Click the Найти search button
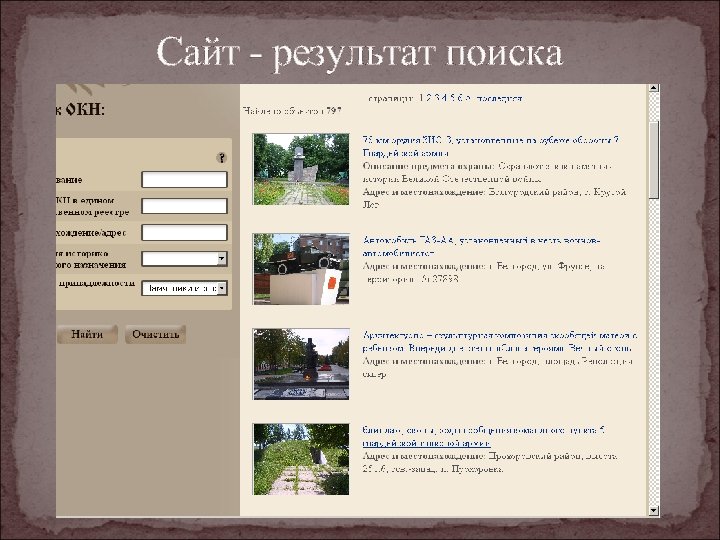The image size is (720, 540). pyautogui.click(x=87, y=334)
